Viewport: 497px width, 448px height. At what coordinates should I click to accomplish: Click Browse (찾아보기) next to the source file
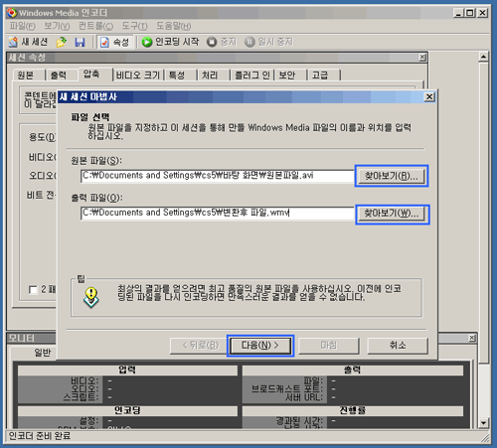click(392, 176)
